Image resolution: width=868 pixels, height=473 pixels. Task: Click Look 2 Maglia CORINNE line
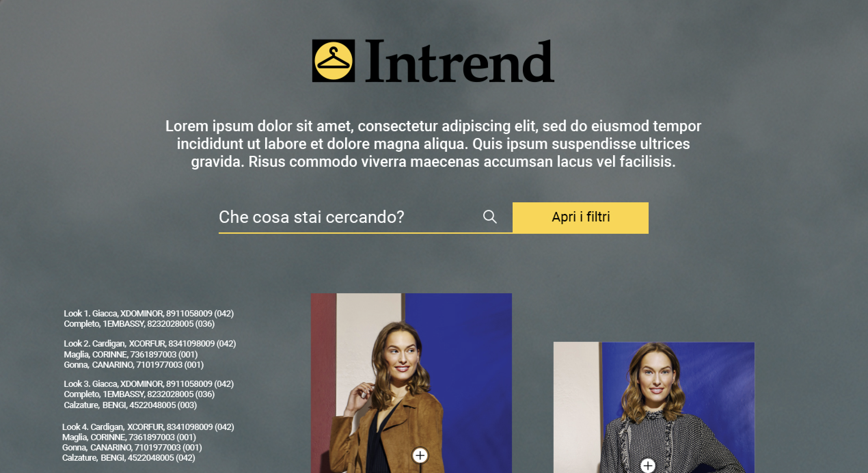point(131,354)
